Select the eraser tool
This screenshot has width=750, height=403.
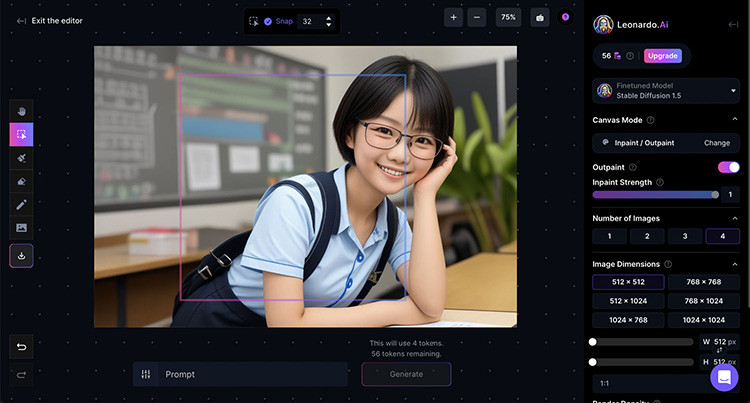pos(22,181)
